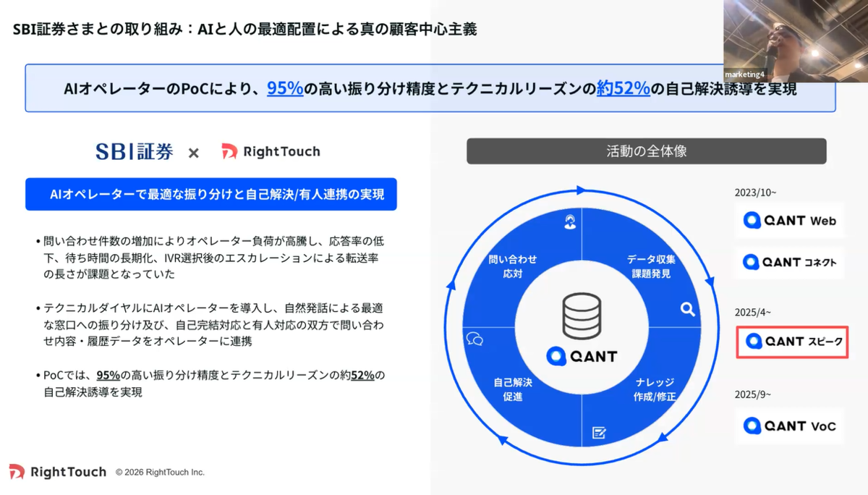This screenshot has height=495, width=868.
Task: Click the blue AIオペレーター banner button
Action: pos(211,194)
